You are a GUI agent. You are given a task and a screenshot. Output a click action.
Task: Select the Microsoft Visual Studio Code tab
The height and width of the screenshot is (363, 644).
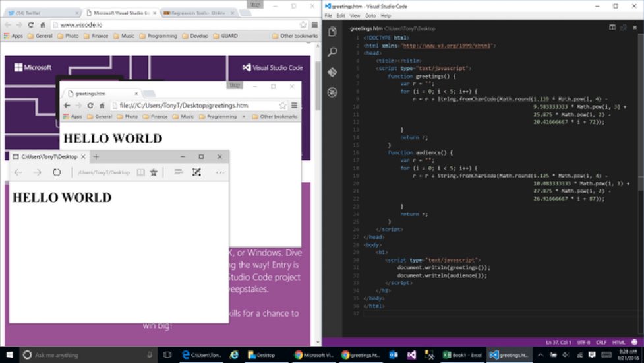coord(121,13)
